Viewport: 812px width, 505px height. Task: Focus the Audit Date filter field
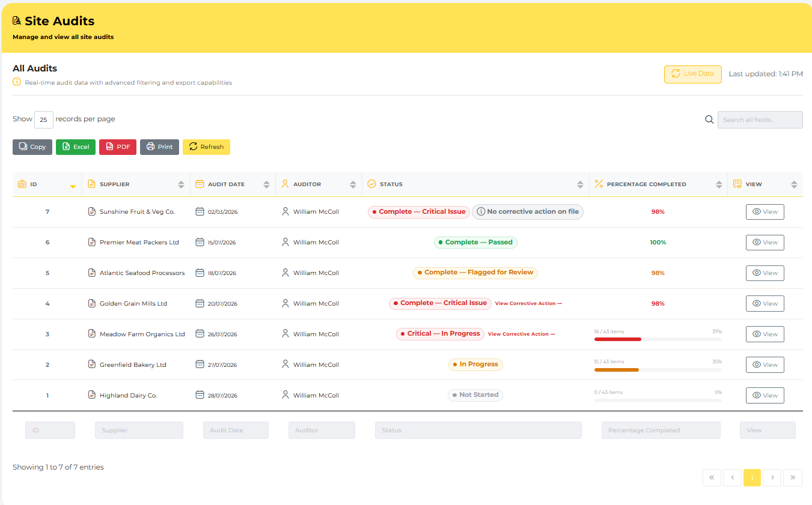coord(236,430)
